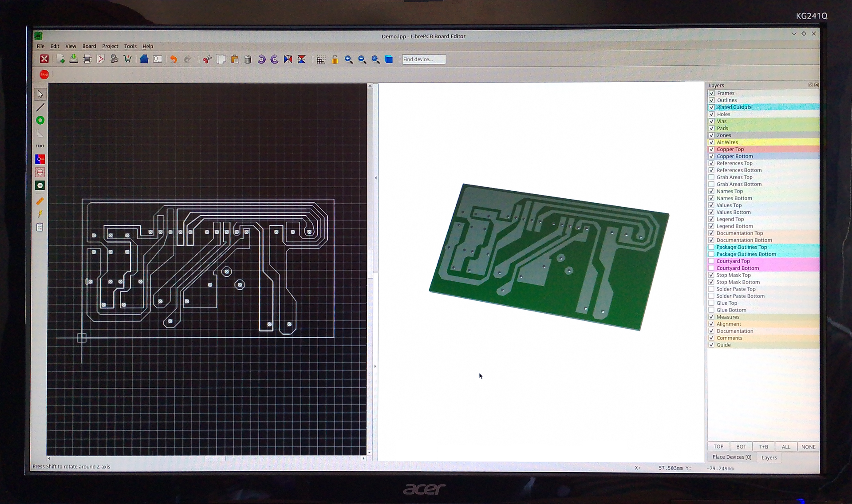Click lower splitter arrow between views
This screenshot has width=852, height=504.
click(x=375, y=366)
